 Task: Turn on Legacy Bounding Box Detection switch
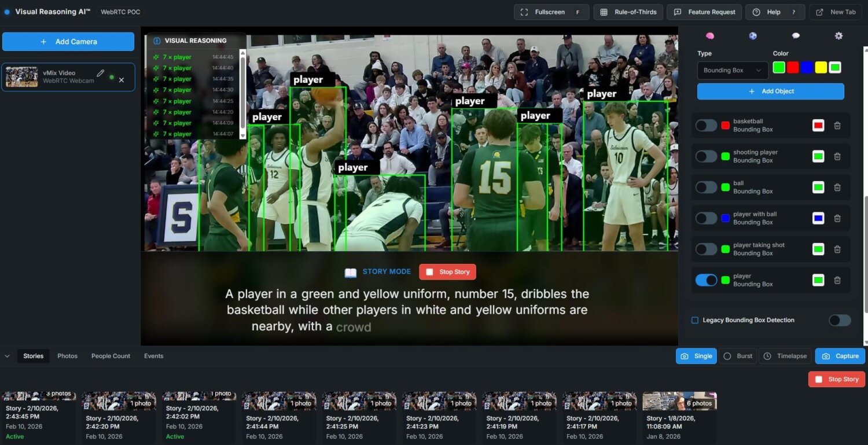[840, 320]
